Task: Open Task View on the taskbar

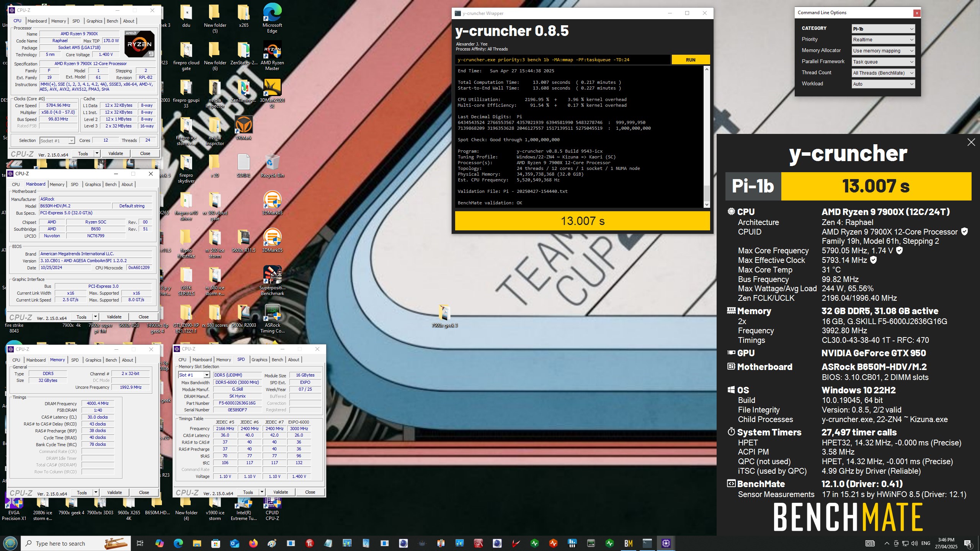Action: tap(140, 543)
